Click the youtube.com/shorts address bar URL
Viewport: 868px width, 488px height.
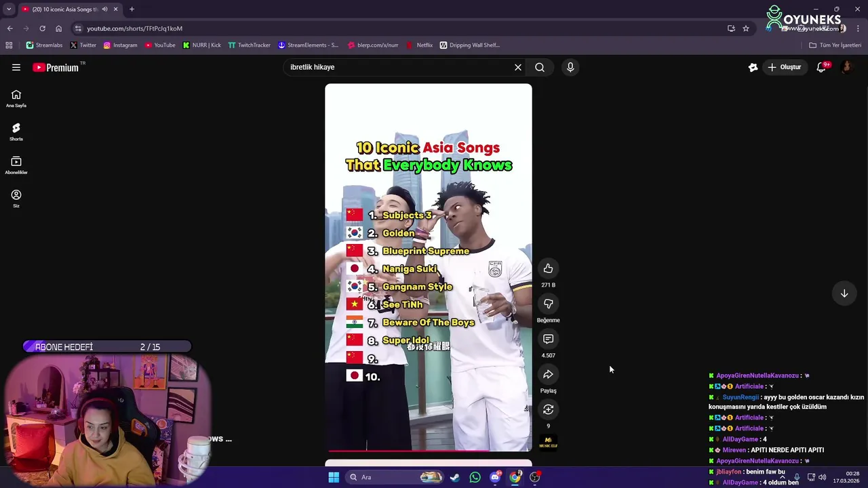[134, 28]
